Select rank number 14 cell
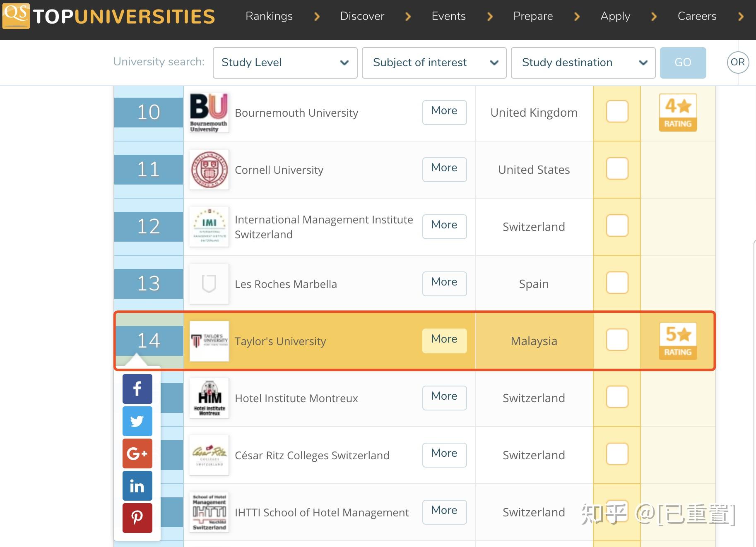This screenshot has height=547, width=756. tap(149, 341)
